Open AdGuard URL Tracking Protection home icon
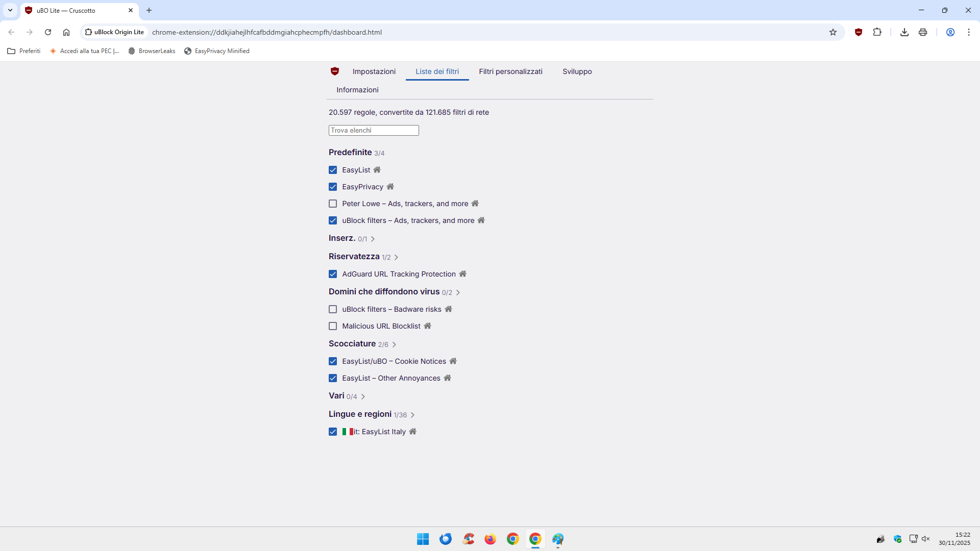980x551 pixels. point(463,274)
